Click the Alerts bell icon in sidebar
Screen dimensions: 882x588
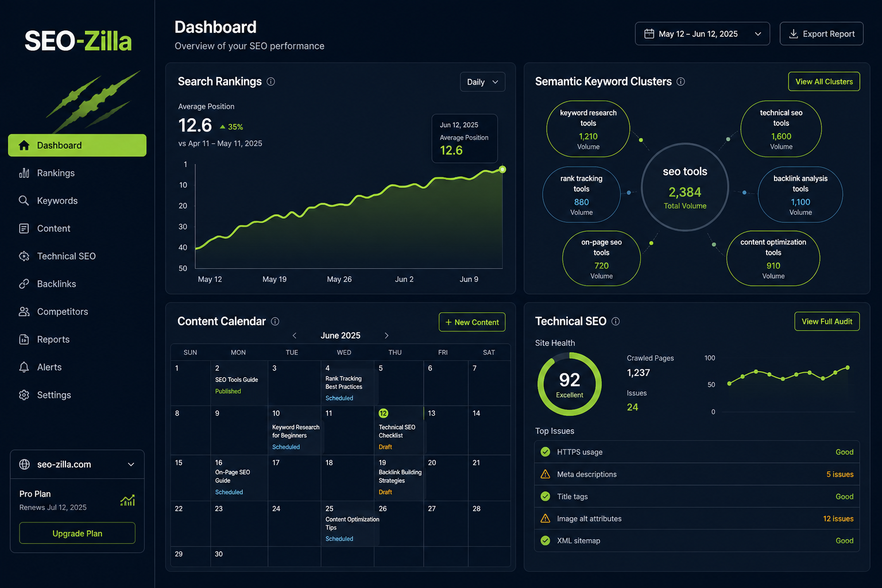pos(24,367)
